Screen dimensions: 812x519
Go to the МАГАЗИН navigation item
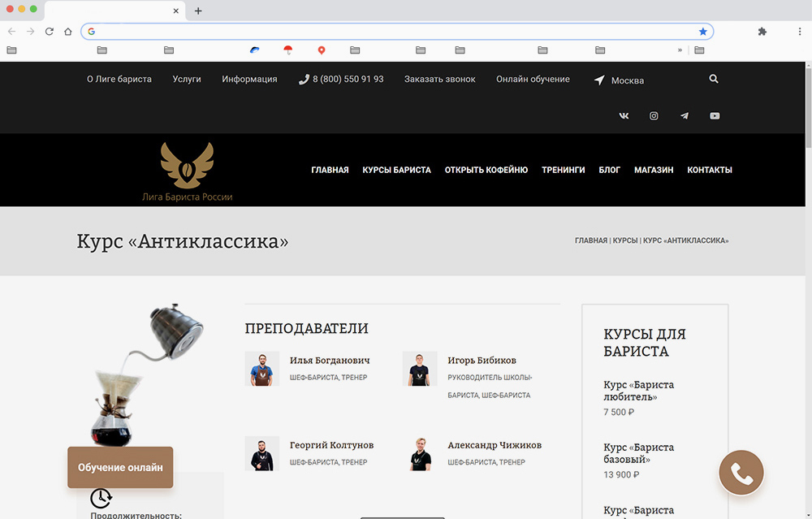click(x=654, y=170)
